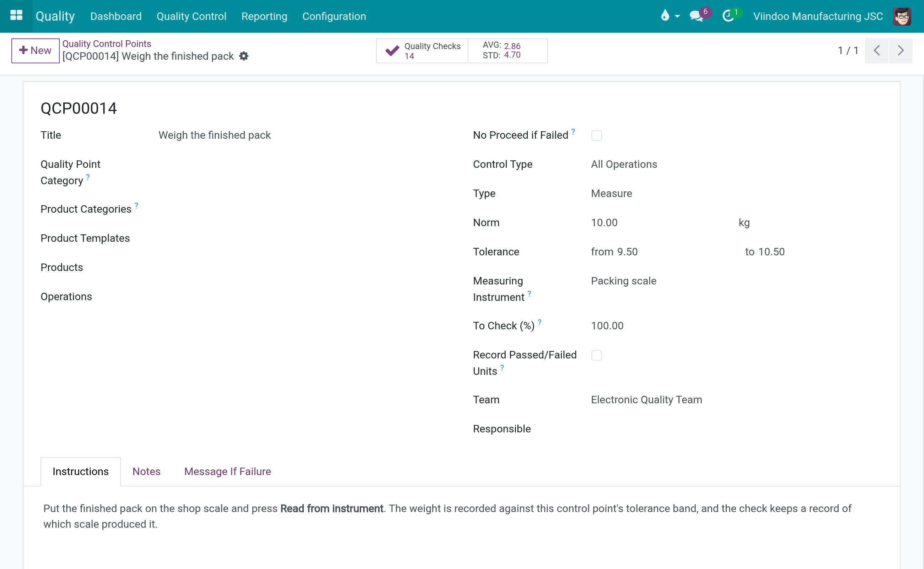This screenshot has height=569, width=924.
Task: Click the To Check value 100.00
Action: (x=607, y=326)
